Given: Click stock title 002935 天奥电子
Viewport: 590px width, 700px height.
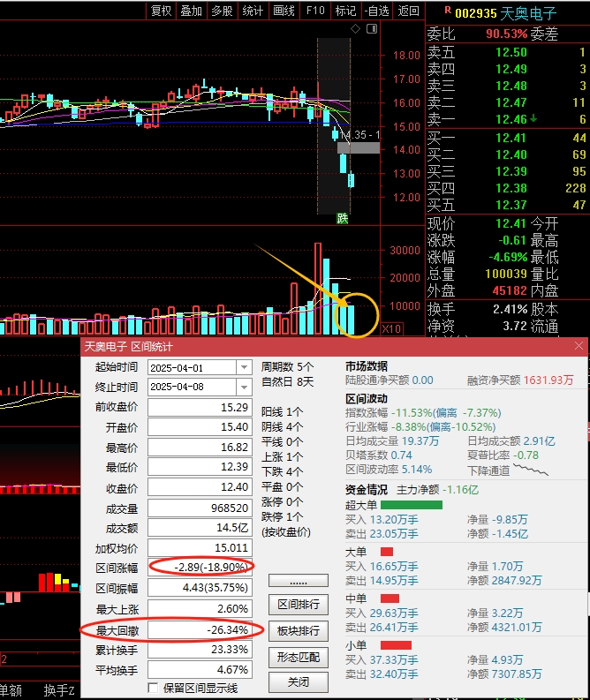Looking at the screenshot, I should point(505,13).
